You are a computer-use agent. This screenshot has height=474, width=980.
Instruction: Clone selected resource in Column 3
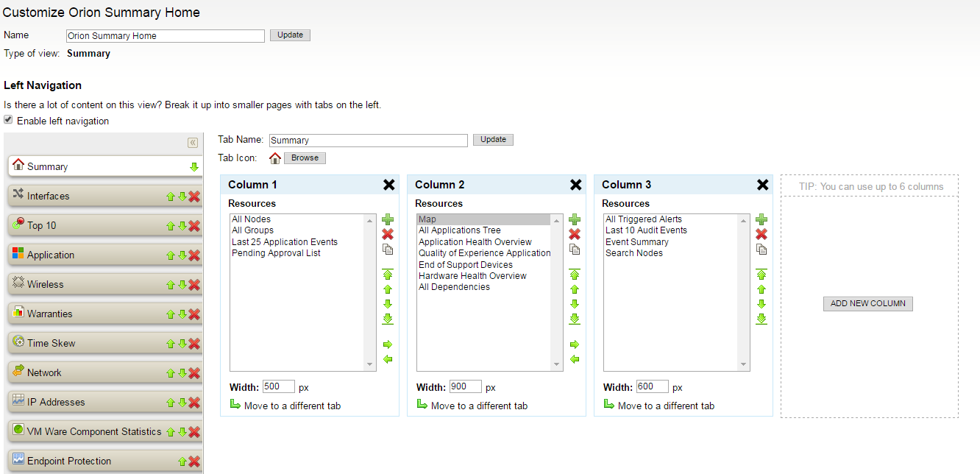pos(761,250)
